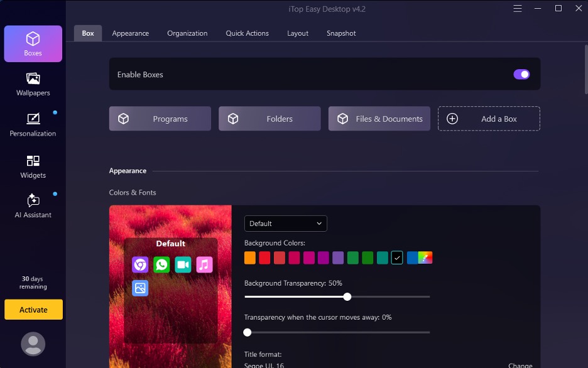Open the Boxes section in sidebar
The width and height of the screenshot is (588, 368).
pos(33,44)
